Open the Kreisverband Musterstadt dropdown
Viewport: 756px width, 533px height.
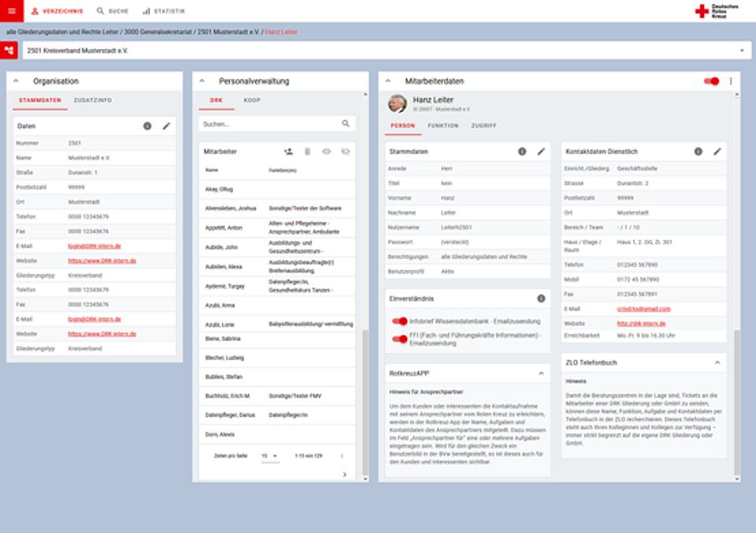point(741,50)
